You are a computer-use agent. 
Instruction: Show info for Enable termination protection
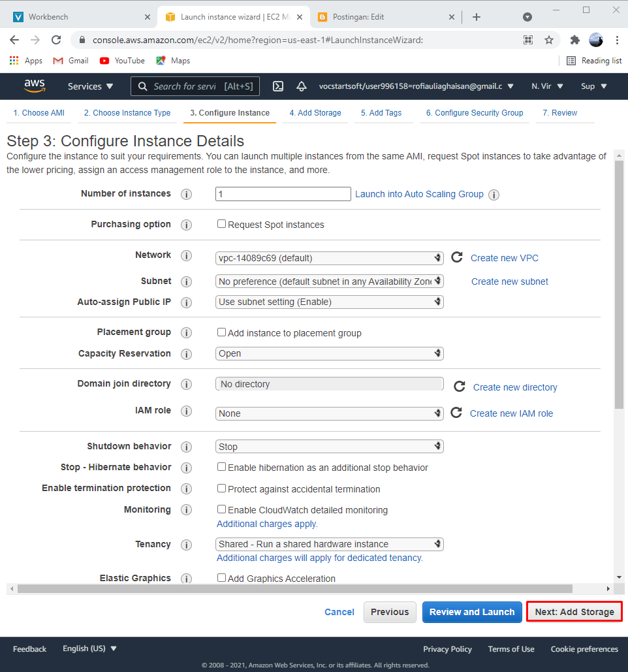coord(186,488)
